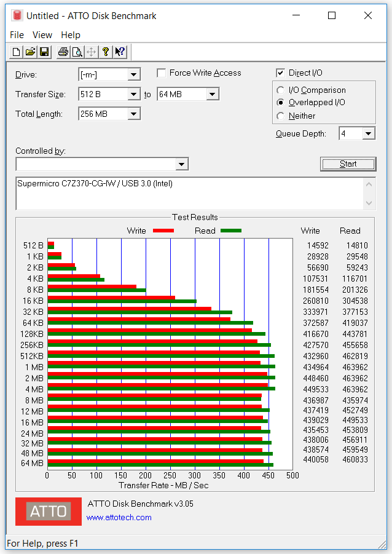Click the red ATTO logo
Viewport: 392px width, 554px height.
tap(49, 511)
